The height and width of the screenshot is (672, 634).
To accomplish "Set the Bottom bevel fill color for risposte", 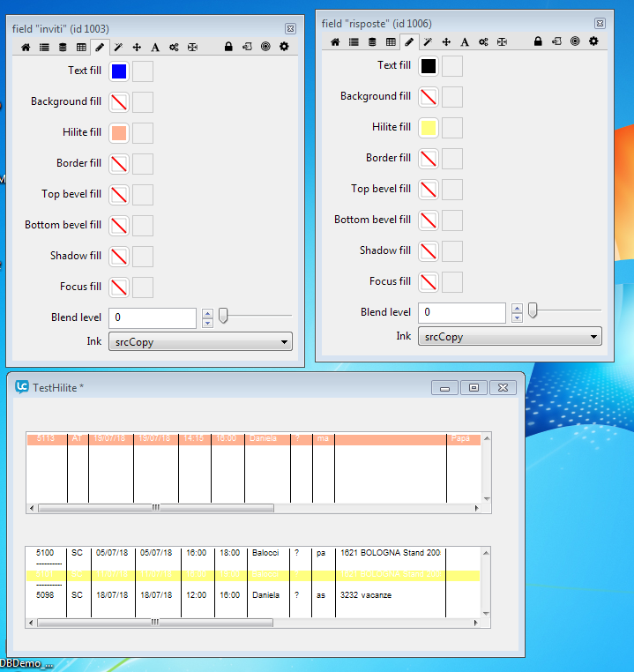I will pyautogui.click(x=429, y=220).
